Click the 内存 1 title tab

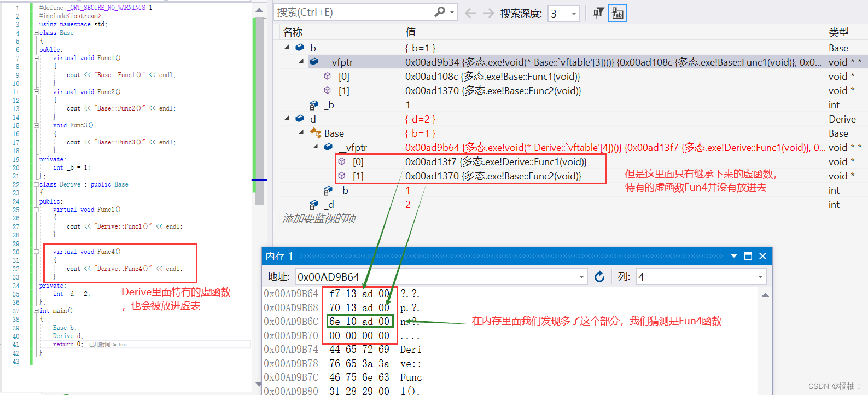pos(279,256)
